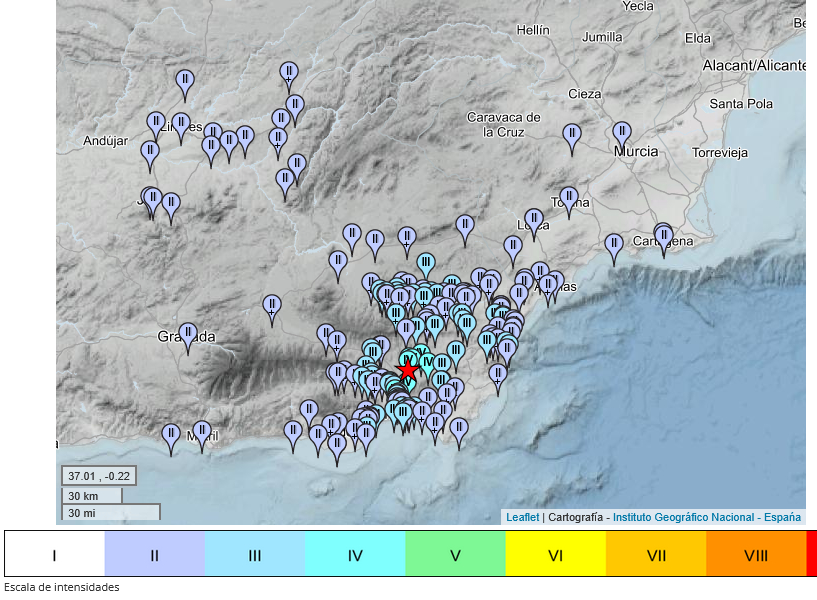
Task: Open the lone marker northwest of Granada's mountains
Action: (x=271, y=307)
